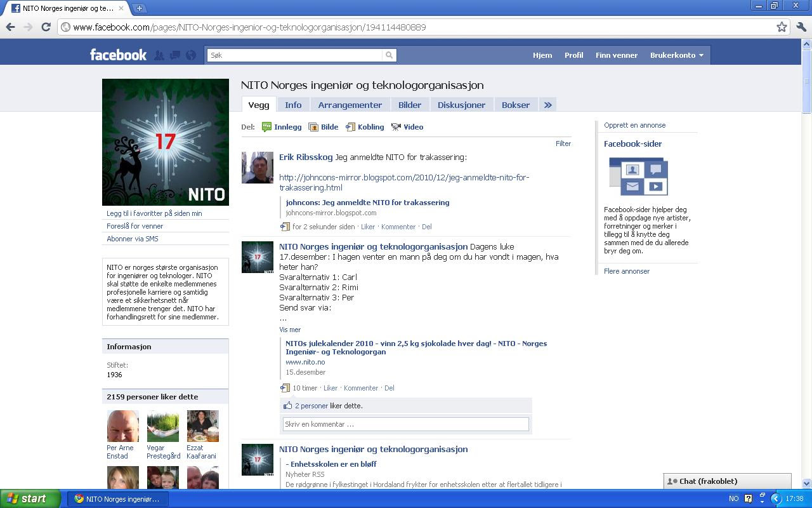Click 'Foreslå for venner' link
The image size is (812, 508).
tap(134, 226)
